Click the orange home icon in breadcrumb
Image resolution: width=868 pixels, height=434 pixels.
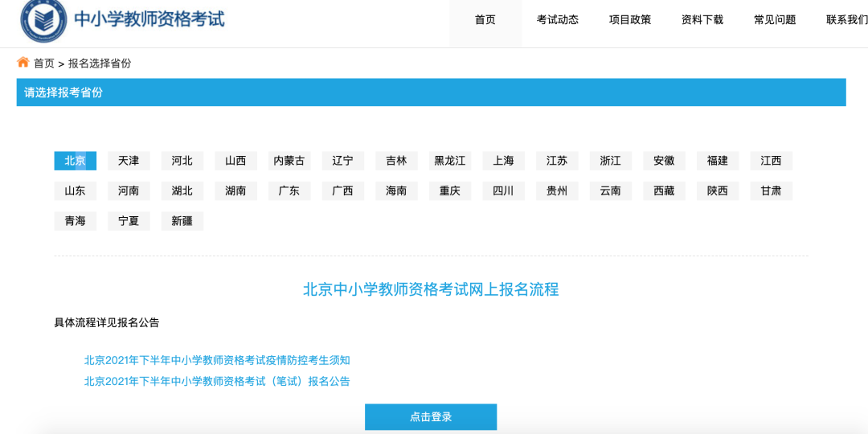coord(23,63)
